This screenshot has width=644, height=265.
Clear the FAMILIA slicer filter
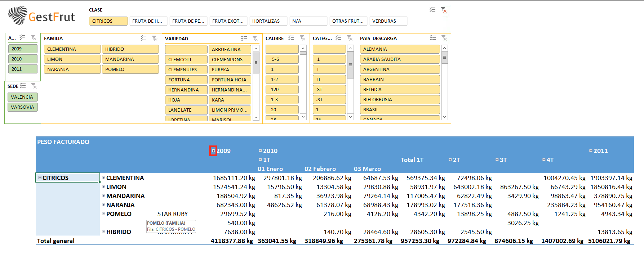[x=155, y=38]
